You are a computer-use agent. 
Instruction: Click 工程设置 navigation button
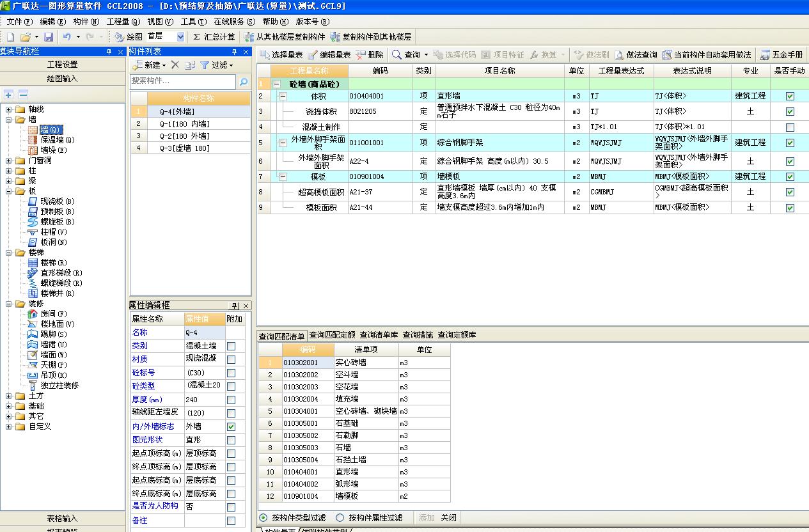tap(63, 65)
